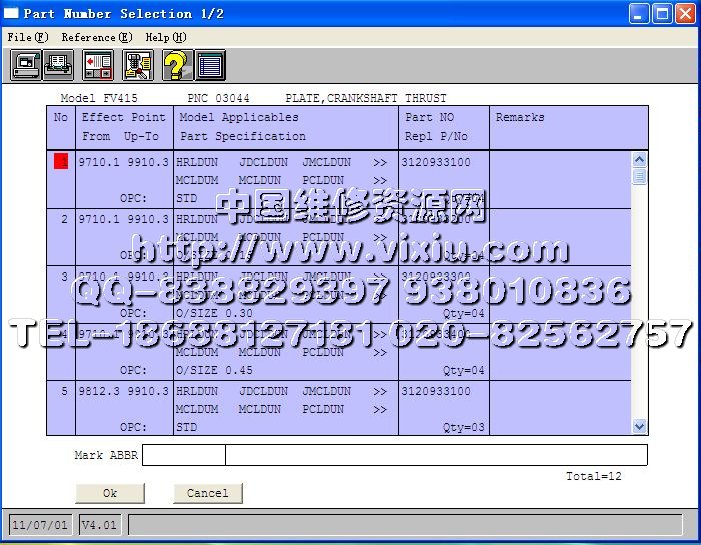Click the fax/print device toolbar icon

26,66
